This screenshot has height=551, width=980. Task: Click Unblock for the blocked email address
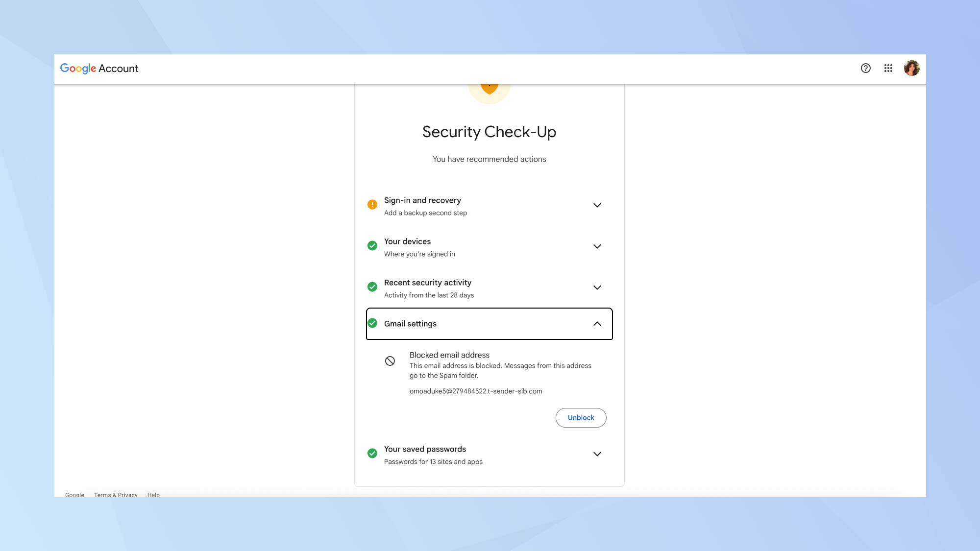click(x=581, y=417)
